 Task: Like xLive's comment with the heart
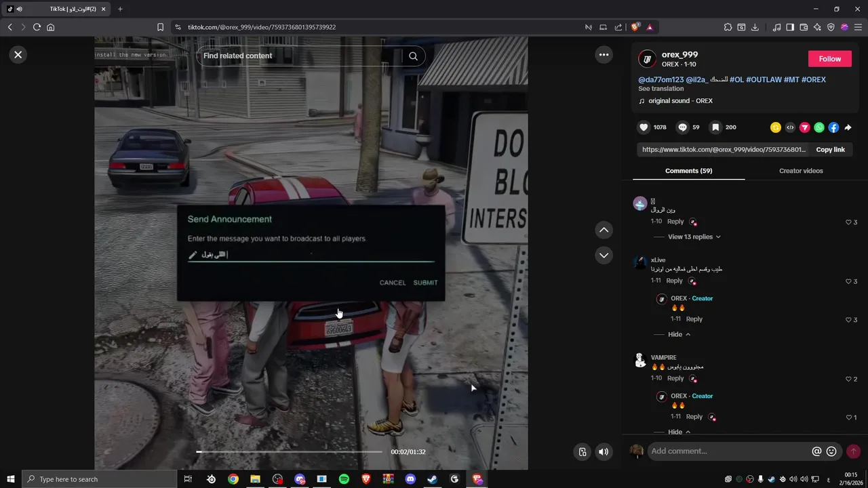click(x=848, y=281)
